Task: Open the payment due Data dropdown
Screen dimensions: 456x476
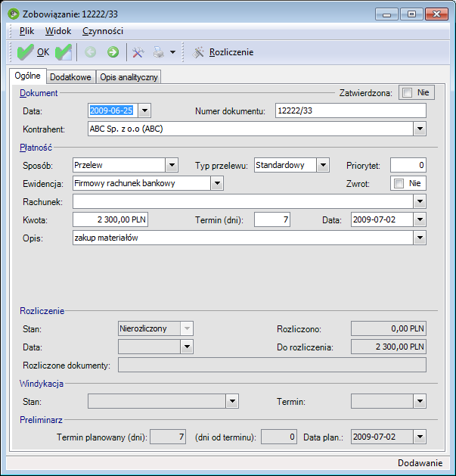Action: coord(420,219)
